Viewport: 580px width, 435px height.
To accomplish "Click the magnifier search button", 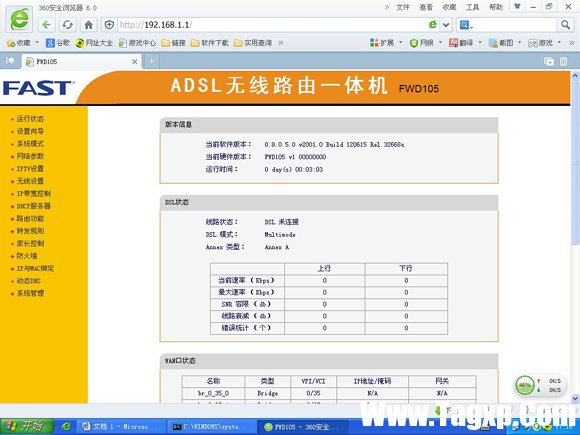I will point(565,25).
